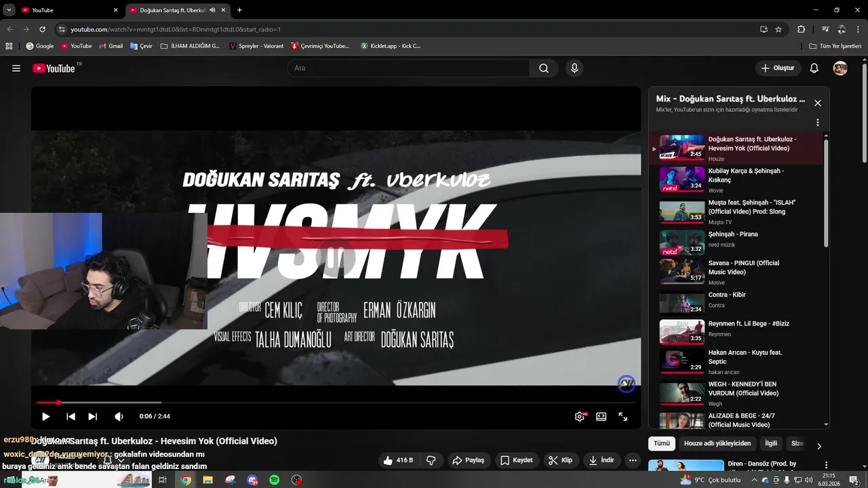
Task: Open the Tüm Yer İşaretleri folder
Action: coord(835,46)
